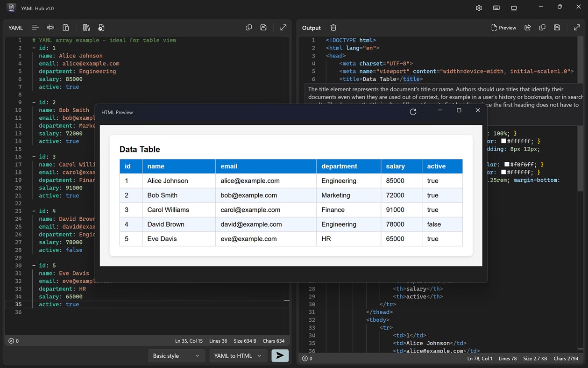
Task: Click the 'Output' panel label
Action: (312, 28)
